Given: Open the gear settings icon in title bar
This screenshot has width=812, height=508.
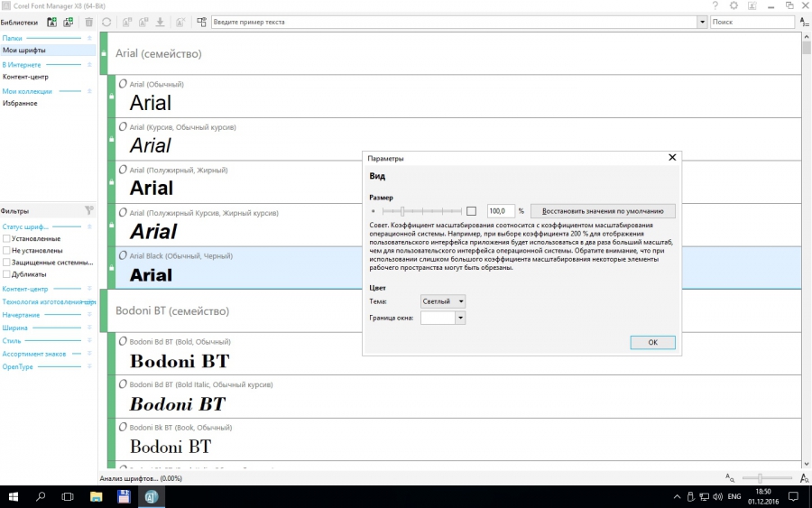Looking at the screenshot, I should point(734,5).
